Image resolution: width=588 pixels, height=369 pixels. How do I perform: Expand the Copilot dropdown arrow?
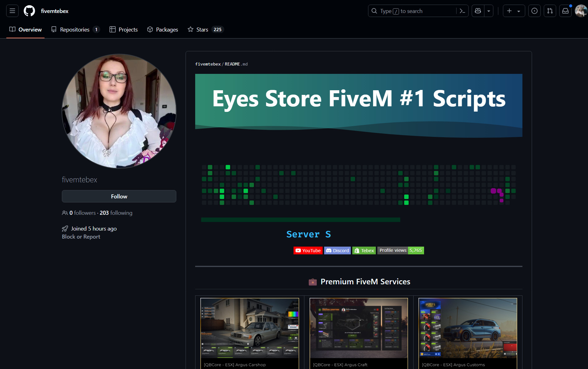coord(489,11)
